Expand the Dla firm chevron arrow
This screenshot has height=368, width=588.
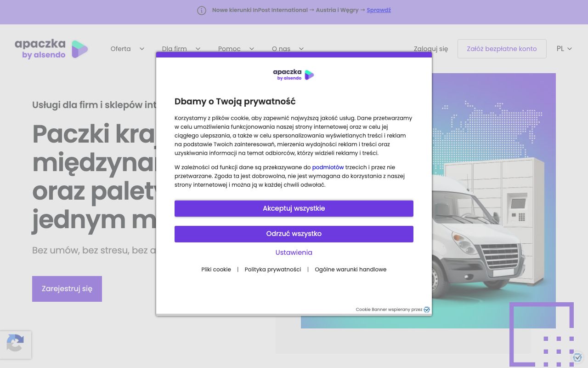(198, 49)
